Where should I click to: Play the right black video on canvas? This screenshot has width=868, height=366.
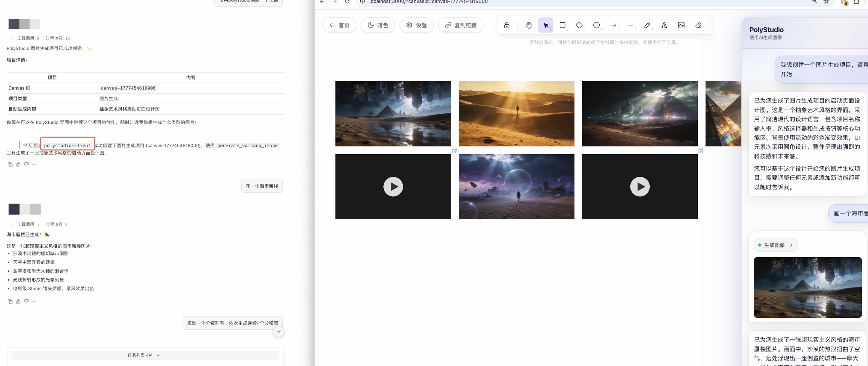[x=640, y=186]
